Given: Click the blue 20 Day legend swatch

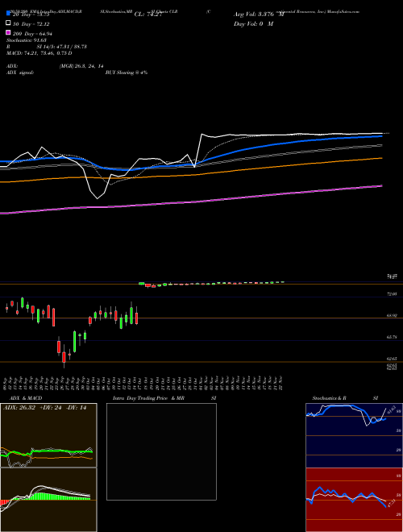Looking at the screenshot, I should pos(8,15).
